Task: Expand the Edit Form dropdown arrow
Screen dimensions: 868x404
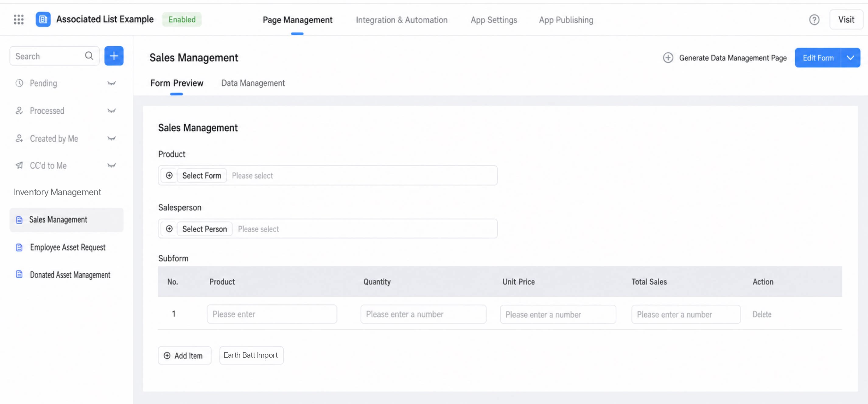Action: pyautogui.click(x=850, y=58)
